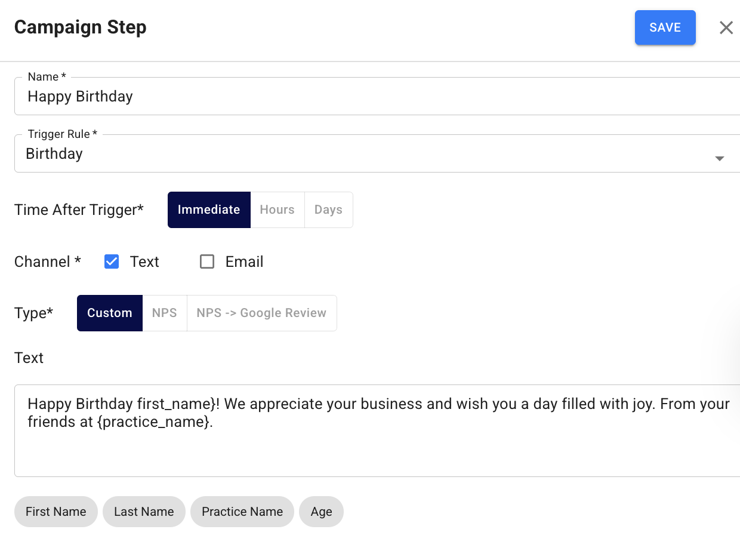Uncheck the Text channel checkbox
740x560 pixels.
point(112,261)
